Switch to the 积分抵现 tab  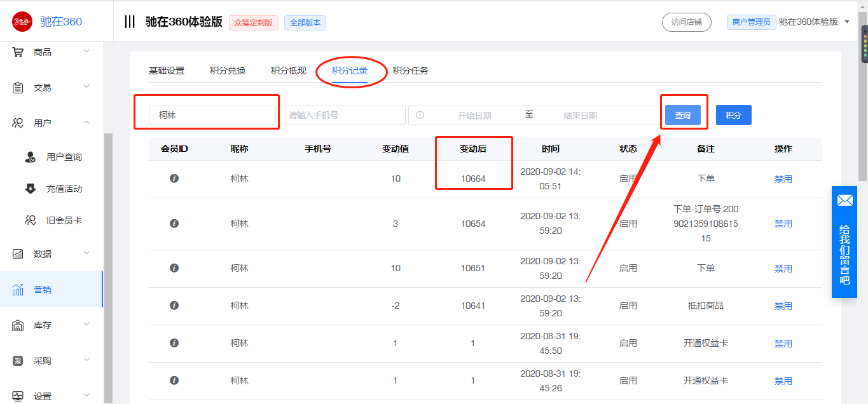coord(289,71)
